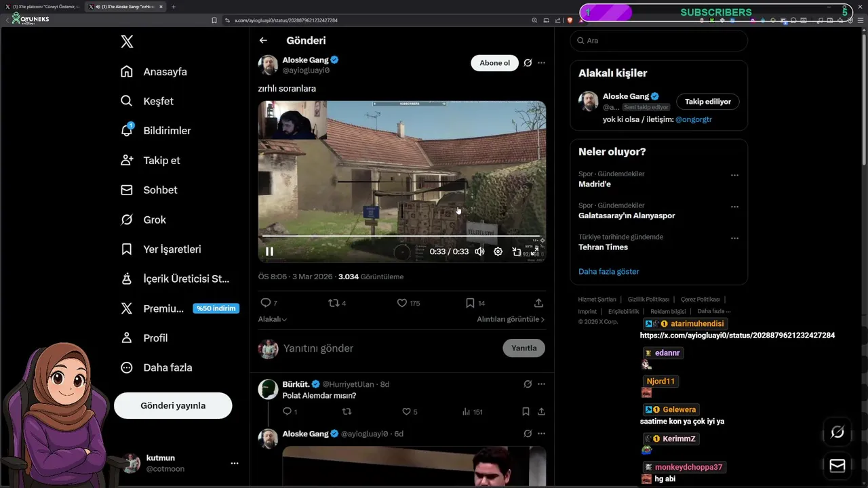Repost Bürküt.'s comment

pyautogui.click(x=347, y=411)
